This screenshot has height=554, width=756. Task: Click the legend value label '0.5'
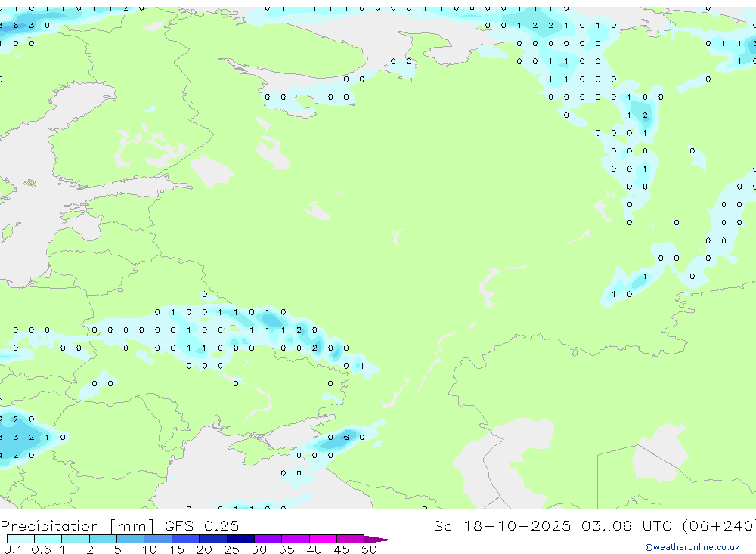pyautogui.click(x=41, y=549)
